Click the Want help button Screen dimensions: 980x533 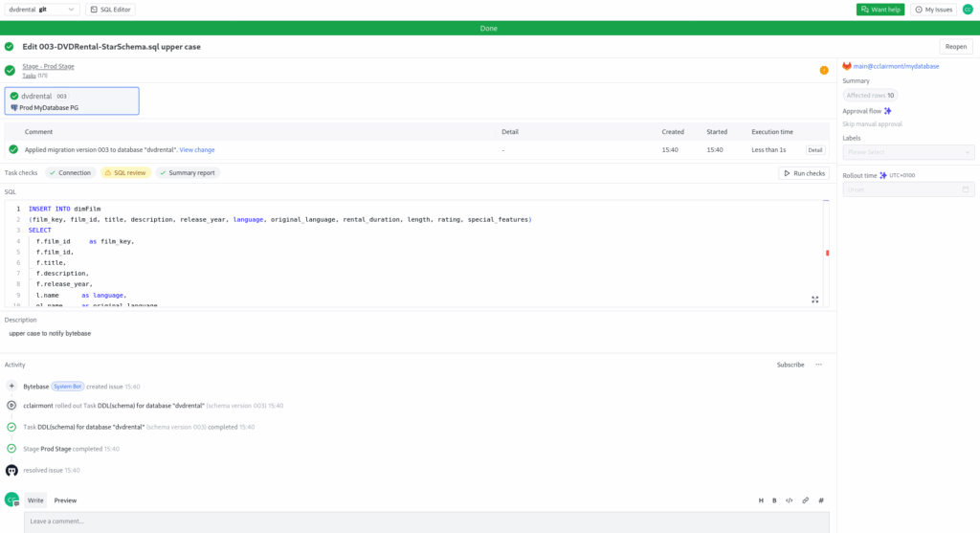(880, 10)
